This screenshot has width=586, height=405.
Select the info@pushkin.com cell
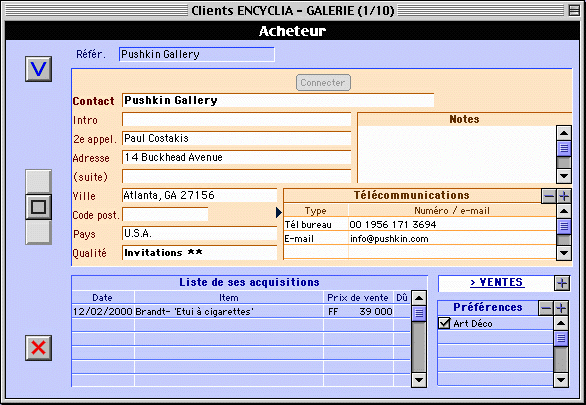tap(452, 238)
